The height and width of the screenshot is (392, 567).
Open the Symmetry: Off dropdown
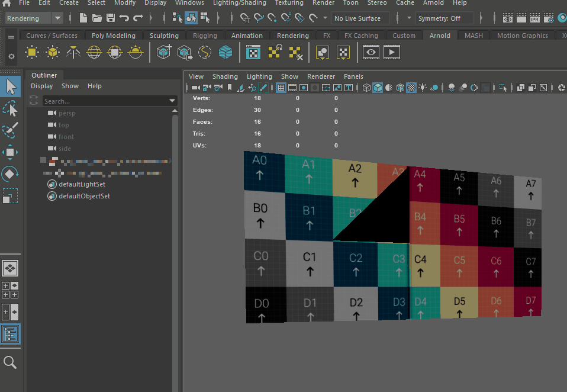pos(444,18)
